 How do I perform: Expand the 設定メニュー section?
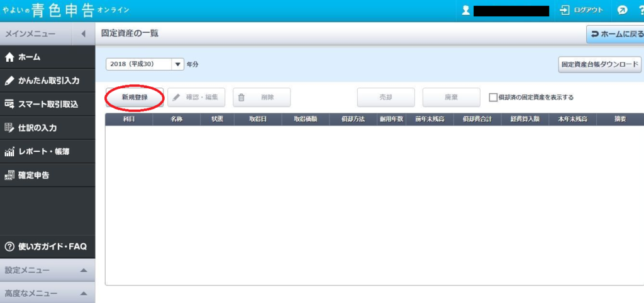click(x=47, y=270)
